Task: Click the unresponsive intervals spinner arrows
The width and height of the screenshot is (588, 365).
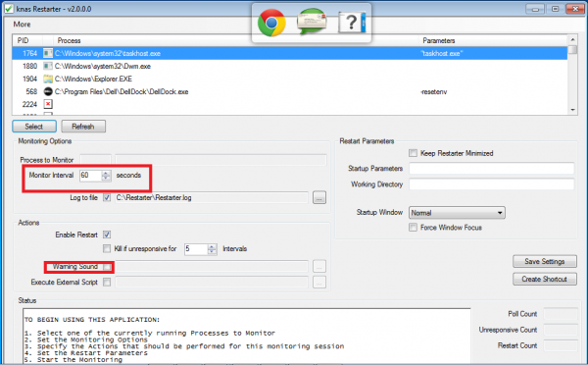Action: pyautogui.click(x=213, y=249)
